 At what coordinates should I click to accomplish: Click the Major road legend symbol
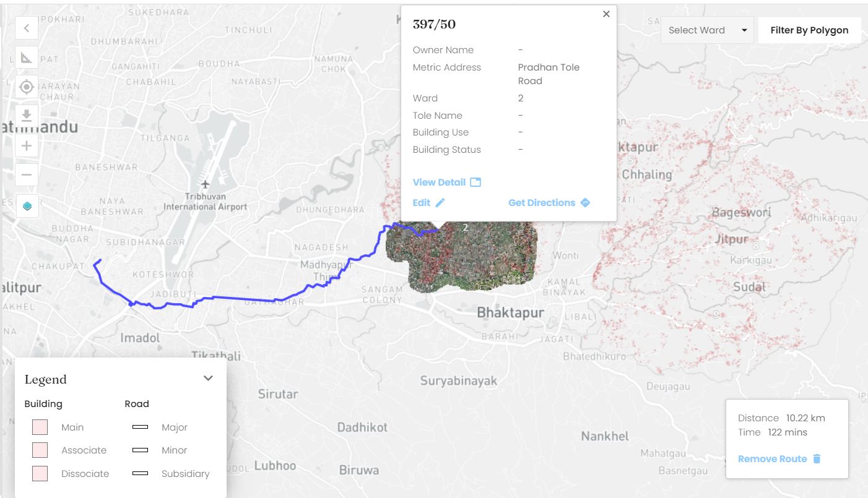coord(140,427)
